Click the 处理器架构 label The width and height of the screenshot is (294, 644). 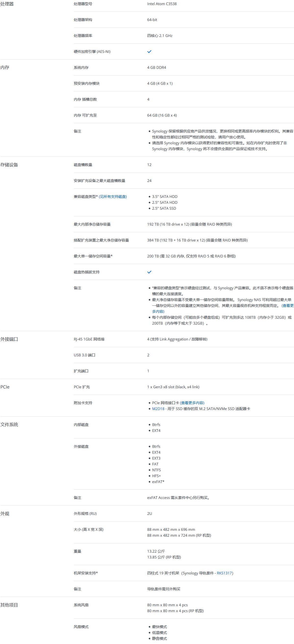pyautogui.click(x=83, y=20)
